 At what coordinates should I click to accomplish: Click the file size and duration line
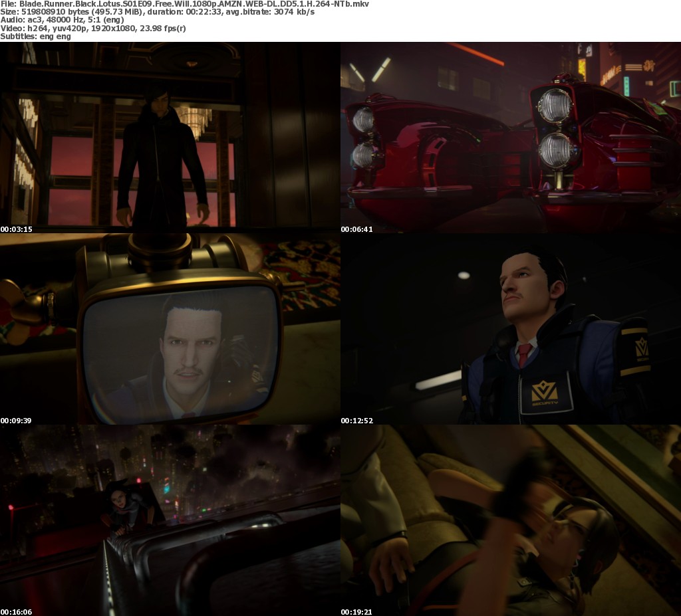157,12
